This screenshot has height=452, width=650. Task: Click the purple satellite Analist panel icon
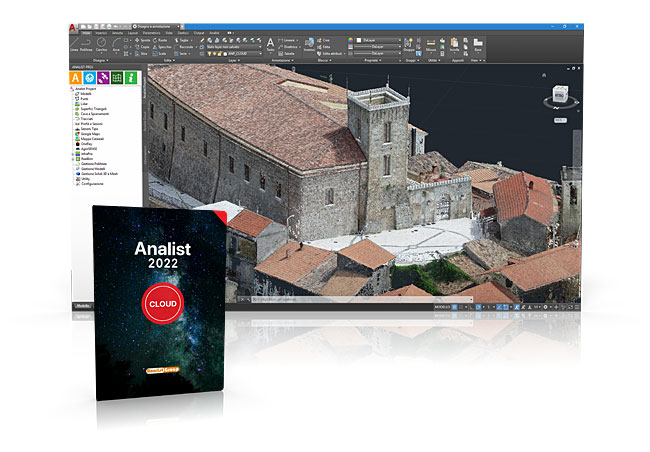(103, 78)
